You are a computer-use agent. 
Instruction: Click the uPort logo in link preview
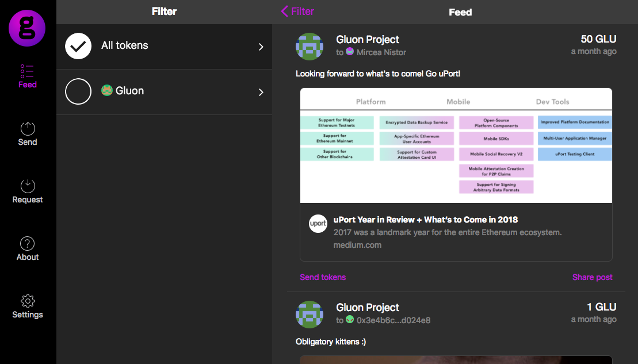(x=318, y=224)
